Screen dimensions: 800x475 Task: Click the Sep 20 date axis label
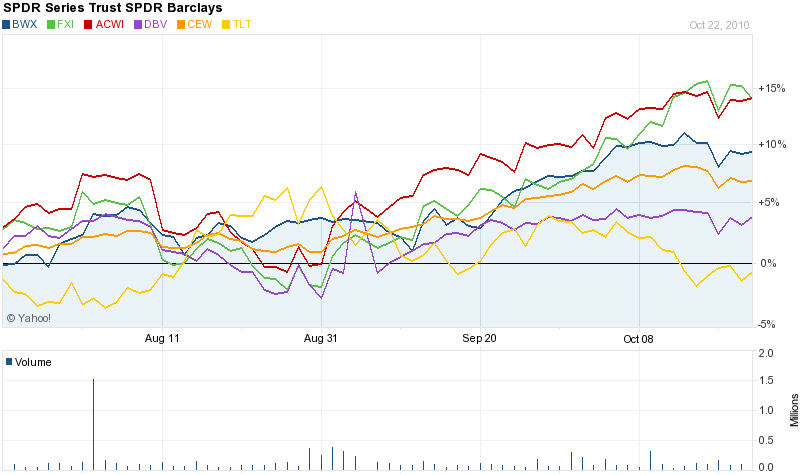point(479,338)
